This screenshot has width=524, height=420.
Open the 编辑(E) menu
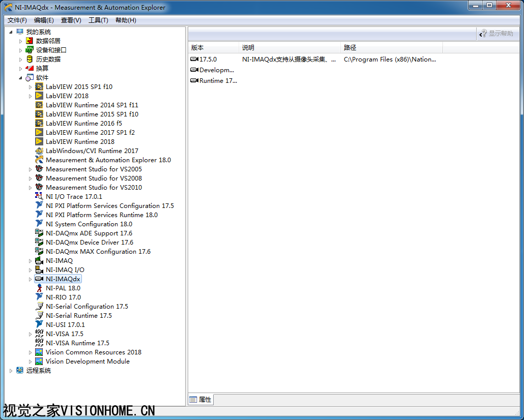point(44,20)
